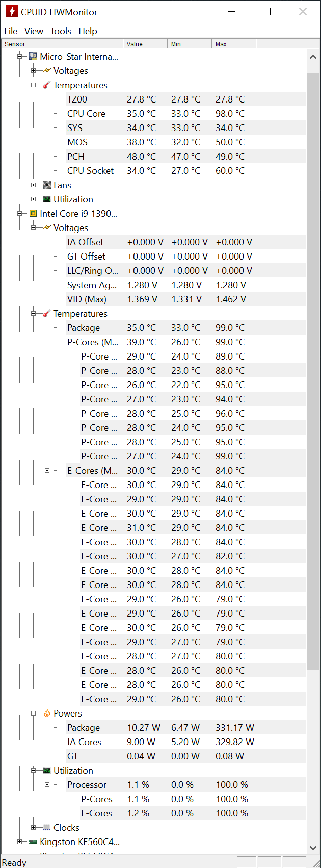
Task: Click the thermometer icon under Intel Core i9
Action: (47, 314)
